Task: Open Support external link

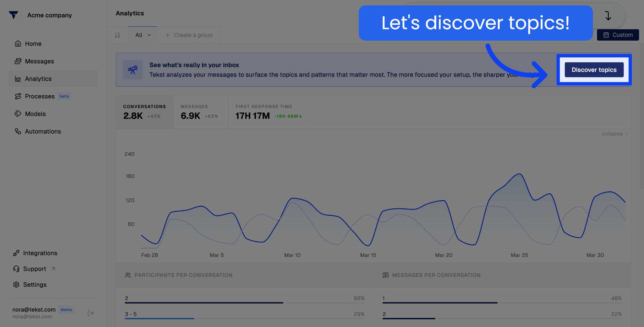Action: (35, 269)
